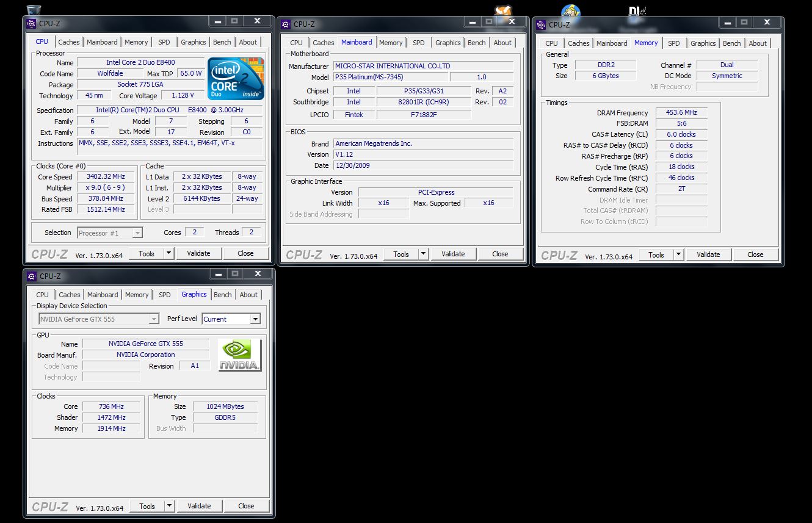Image resolution: width=812 pixels, height=523 pixels.
Task: Click the Tools button in the Graphics window
Action: (x=147, y=506)
